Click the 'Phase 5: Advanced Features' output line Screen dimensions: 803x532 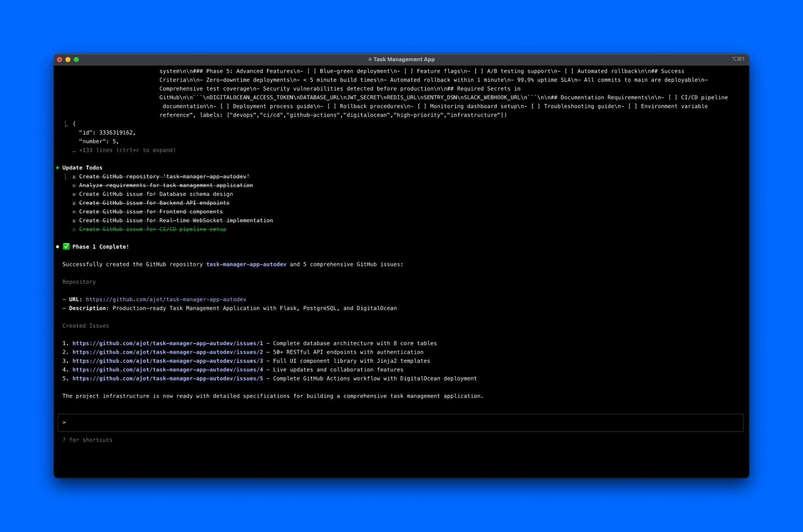(422, 71)
